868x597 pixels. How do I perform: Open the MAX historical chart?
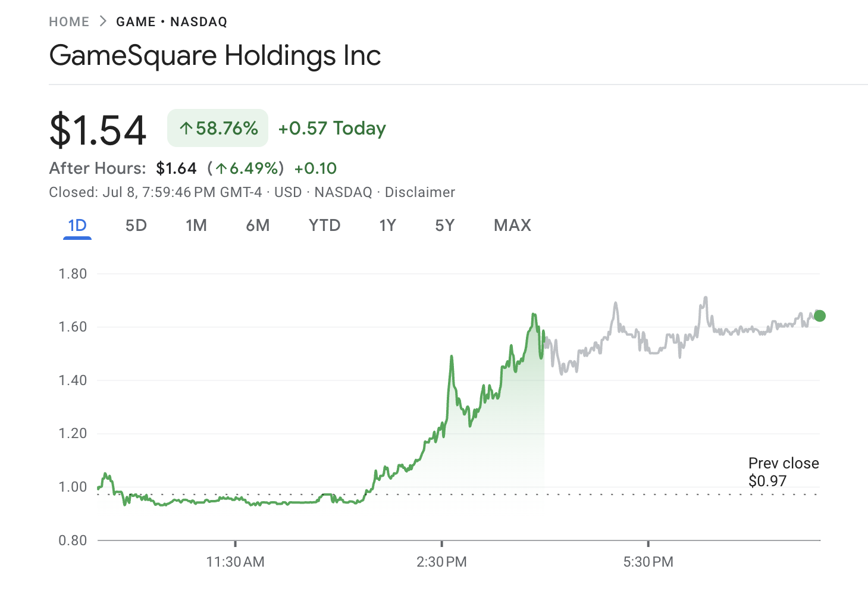coord(512,226)
